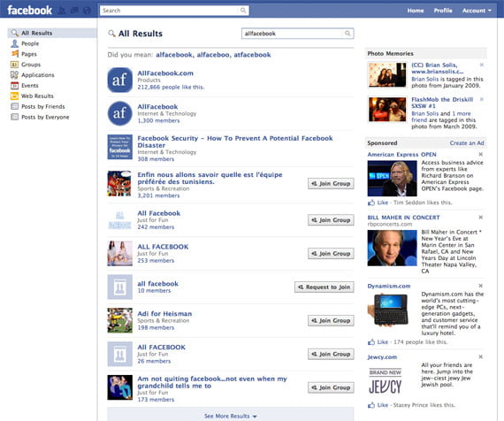Screen dimensions: 504x421
Task: Select the Groups filter icon
Action: tap(14, 65)
